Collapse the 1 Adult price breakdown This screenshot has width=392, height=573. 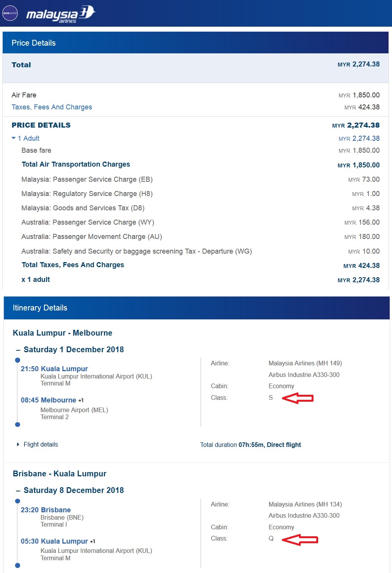(x=14, y=138)
